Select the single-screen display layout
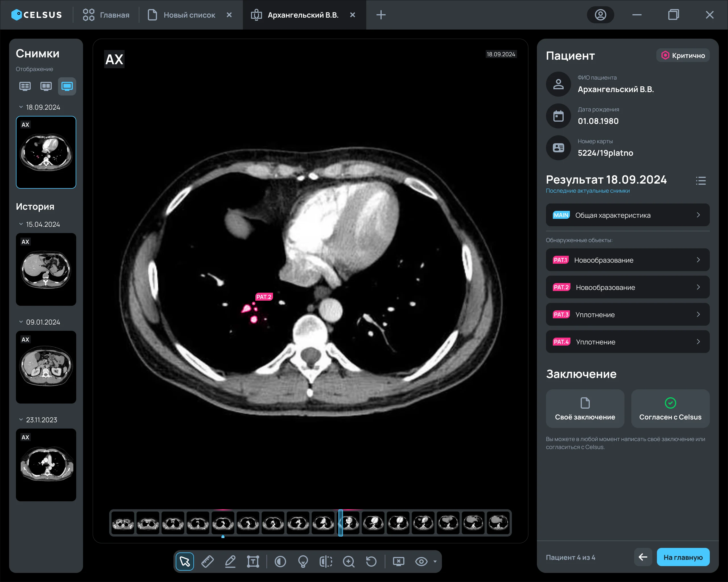Screen dimensions: 728x582 click(x=67, y=86)
